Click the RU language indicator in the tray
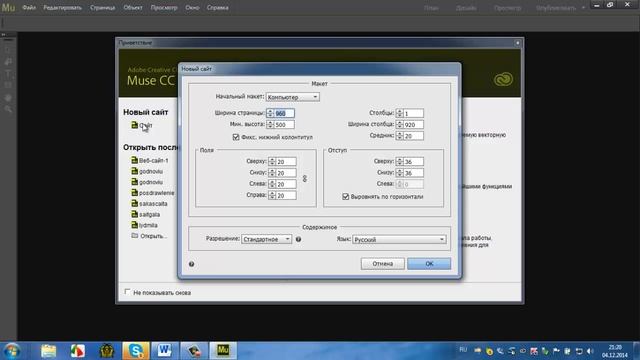640x360 pixels. pyautogui.click(x=463, y=350)
